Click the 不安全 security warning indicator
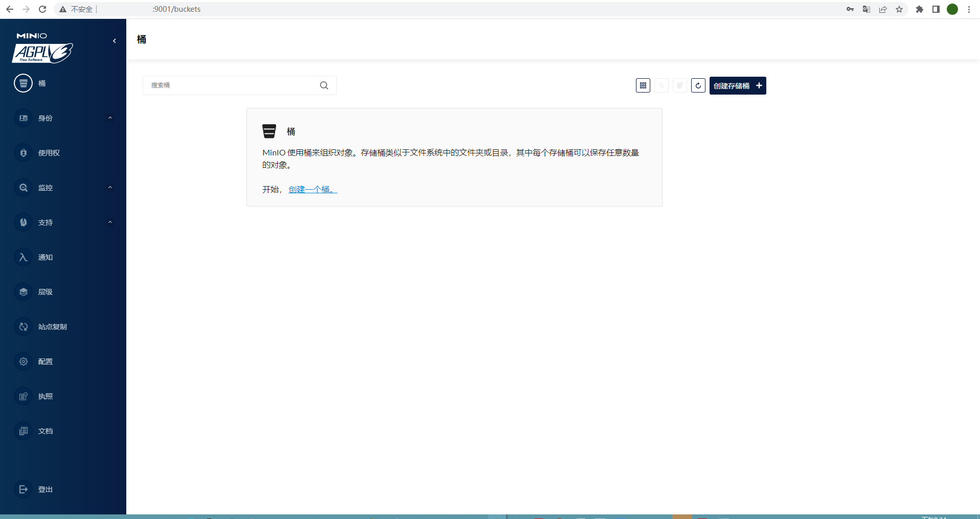 (76, 9)
